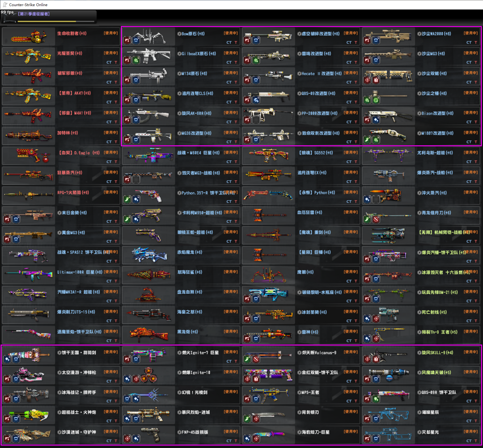Click green snowflake icon on 雷鸣改进型 row
Screen dimensions: 483x448
point(256,60)
